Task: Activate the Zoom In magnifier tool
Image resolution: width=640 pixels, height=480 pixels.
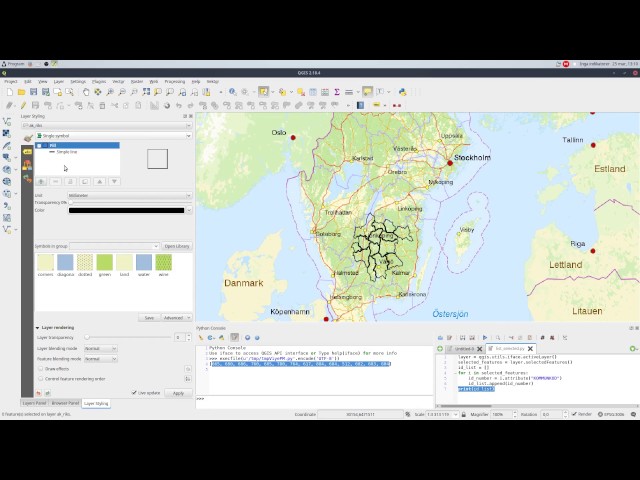Action: [110, 92]
